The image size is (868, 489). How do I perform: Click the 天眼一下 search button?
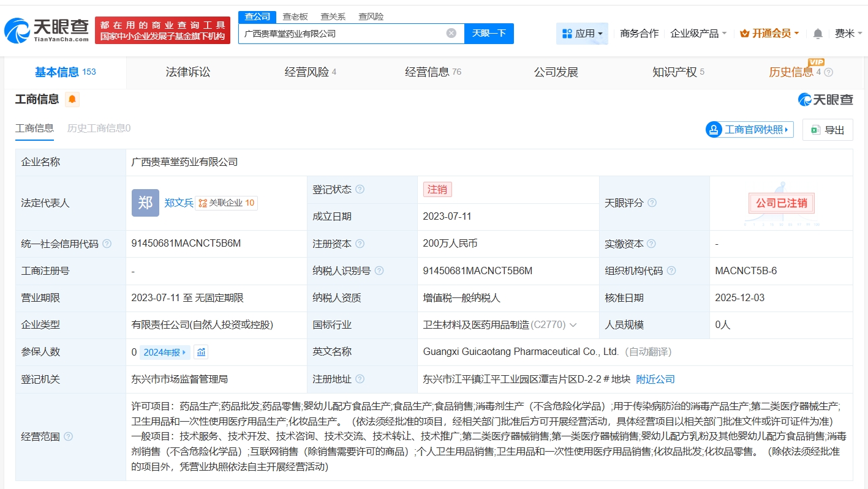point(489,34)
